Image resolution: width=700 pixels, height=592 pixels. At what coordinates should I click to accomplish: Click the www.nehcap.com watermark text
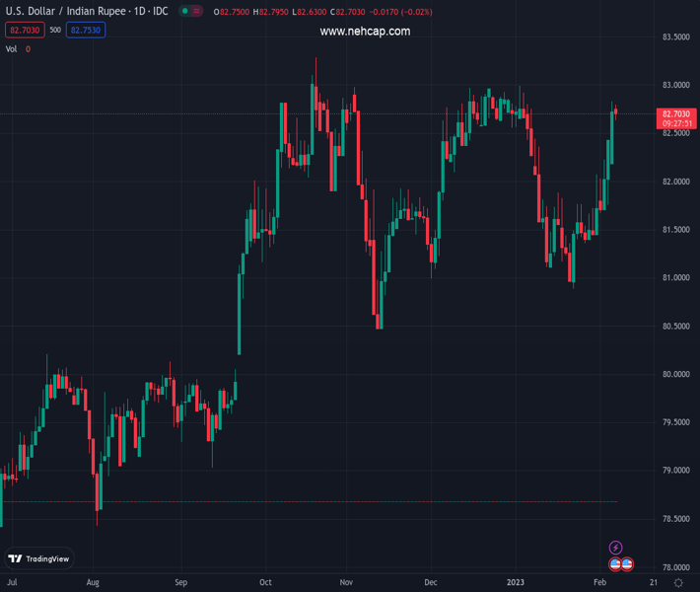click(365, 32)
